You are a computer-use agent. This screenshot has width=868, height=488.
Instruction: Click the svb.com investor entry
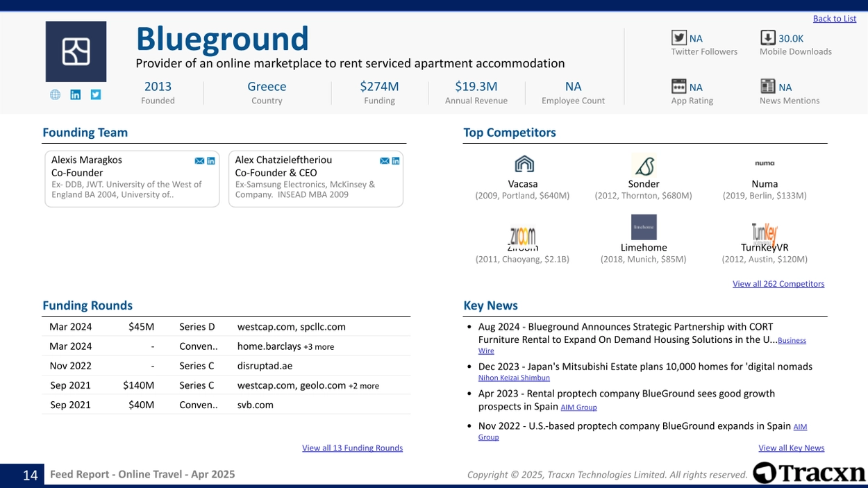tap(256, 405)
